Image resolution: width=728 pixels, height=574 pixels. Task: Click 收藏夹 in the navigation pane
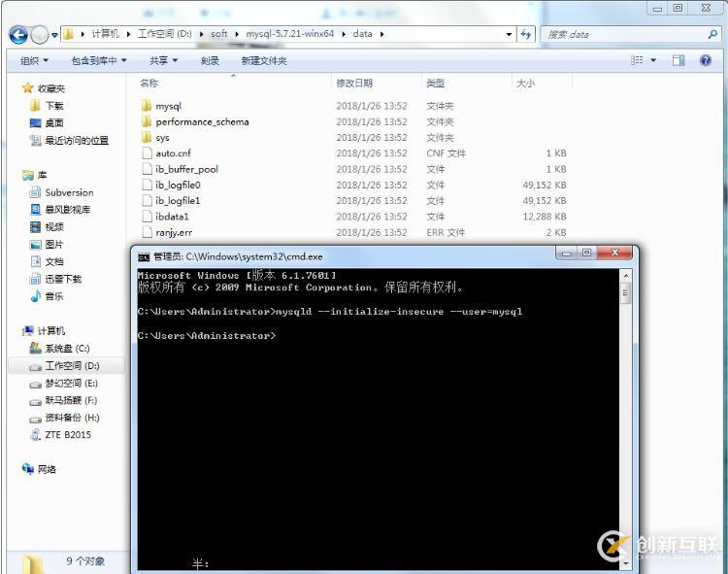(51, 88)
